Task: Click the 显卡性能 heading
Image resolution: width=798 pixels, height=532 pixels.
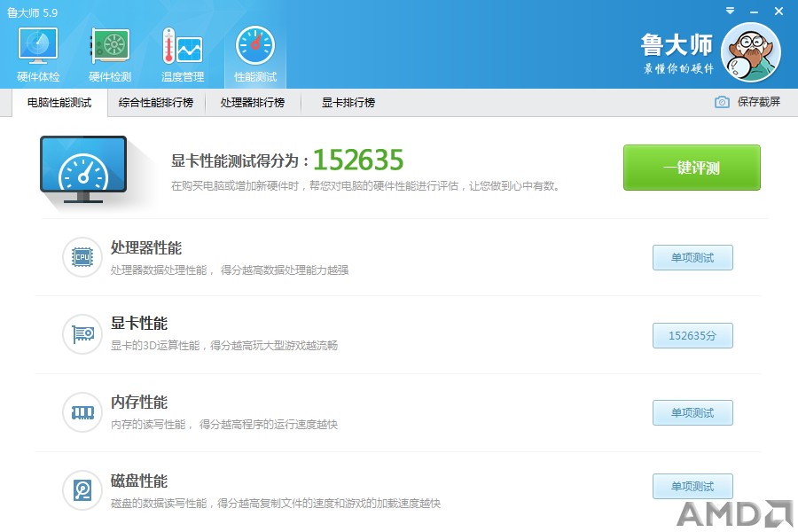Action: 139,324
